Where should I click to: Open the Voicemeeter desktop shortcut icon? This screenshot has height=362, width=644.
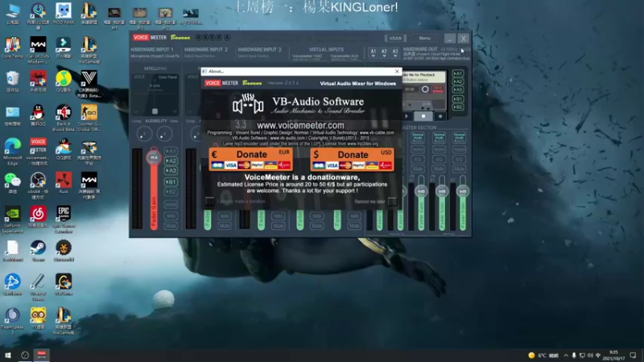[x=38, y=151]
